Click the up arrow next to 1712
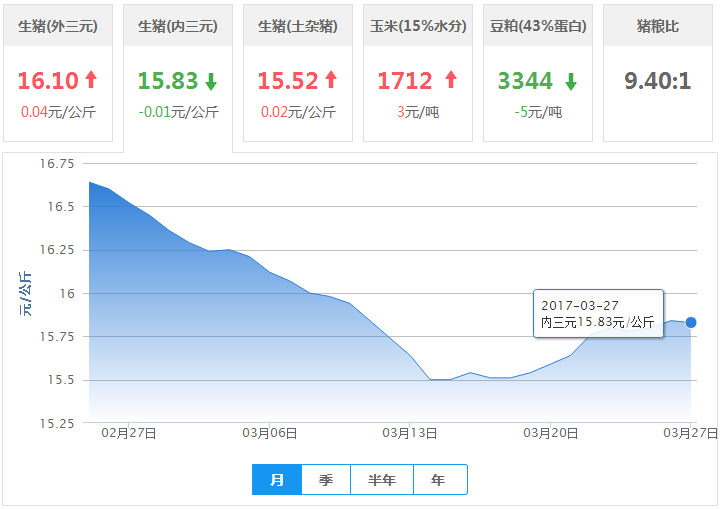Viewport: 723px width, 510px height. [450, 80]
